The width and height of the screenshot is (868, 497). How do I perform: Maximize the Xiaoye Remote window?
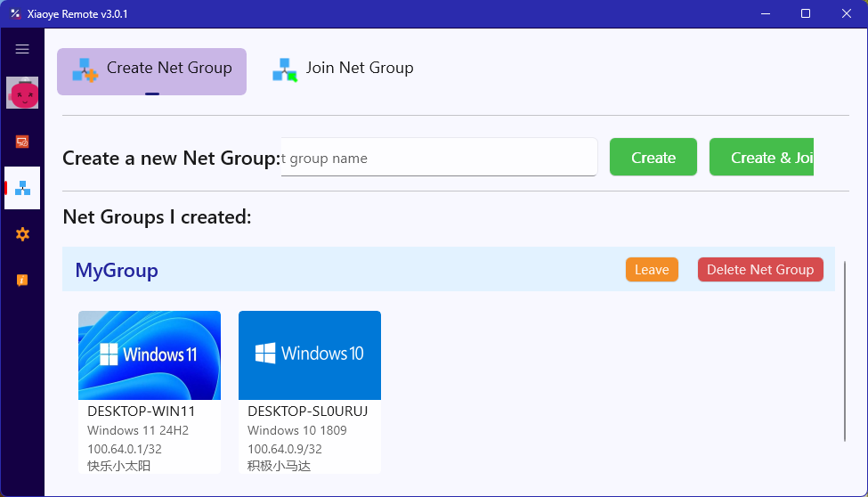[x=806, y=14]
